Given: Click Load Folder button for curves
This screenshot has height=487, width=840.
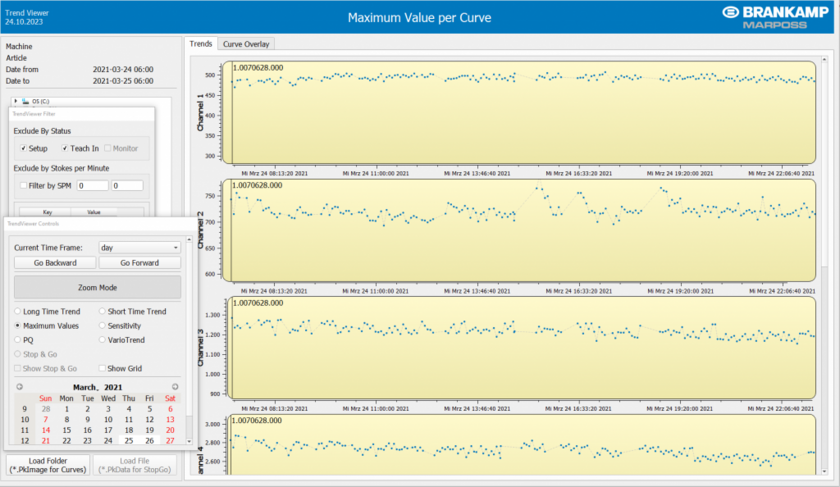Looking at the screenshot, I should point(48,465).
